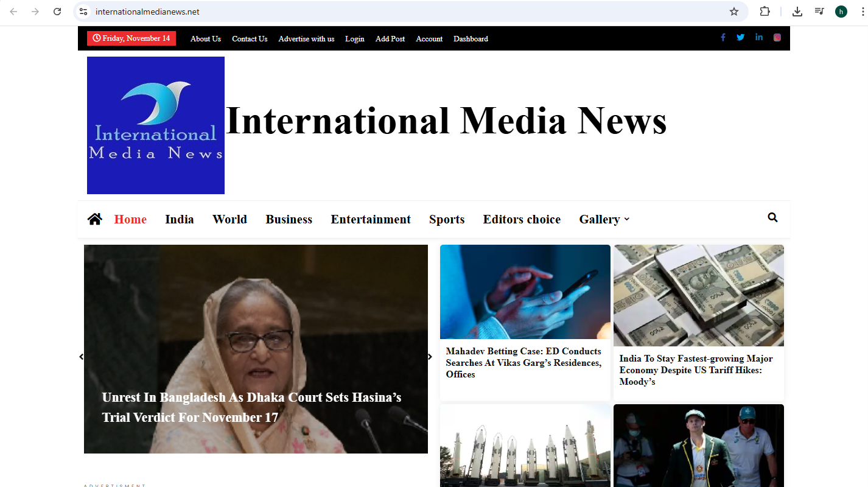Click the missiles display thumbnail
Viewport: 868px width, 487px height.
point(525,446)
